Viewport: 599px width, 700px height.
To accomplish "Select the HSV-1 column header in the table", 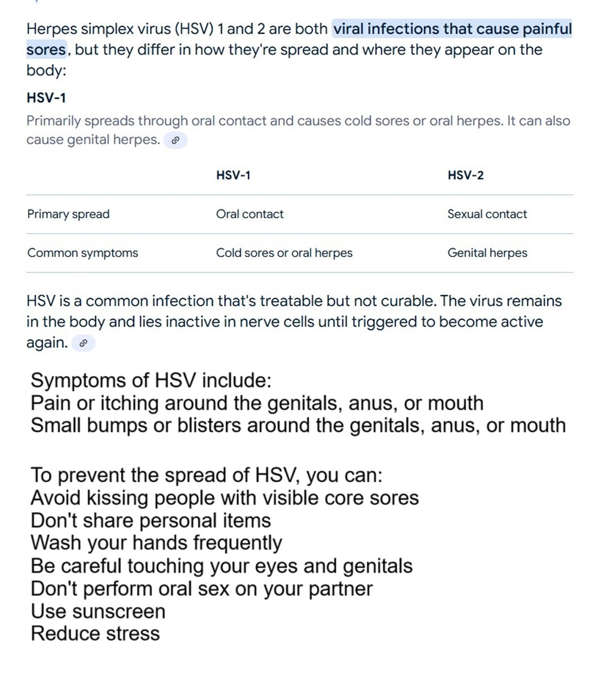I will [x=233, y=175].
